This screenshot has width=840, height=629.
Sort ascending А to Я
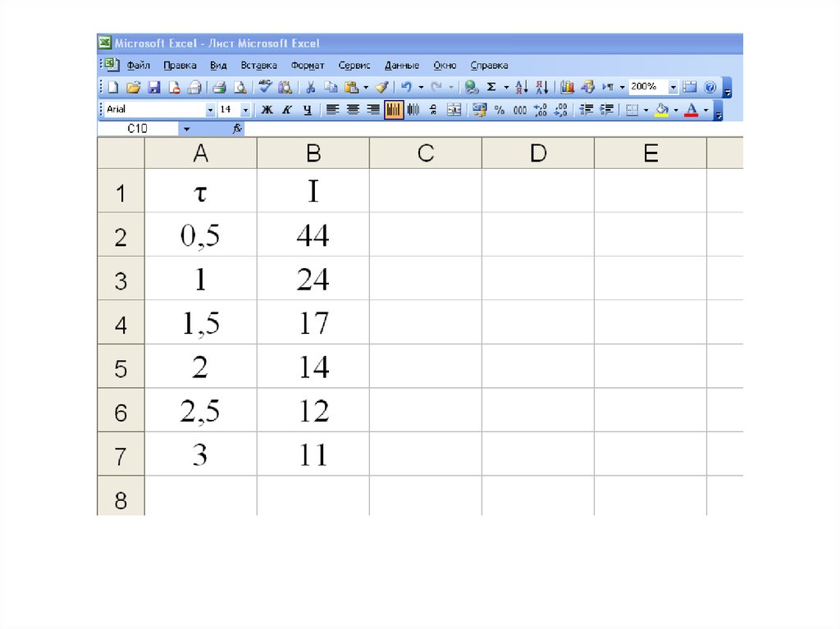pos(521,87)
